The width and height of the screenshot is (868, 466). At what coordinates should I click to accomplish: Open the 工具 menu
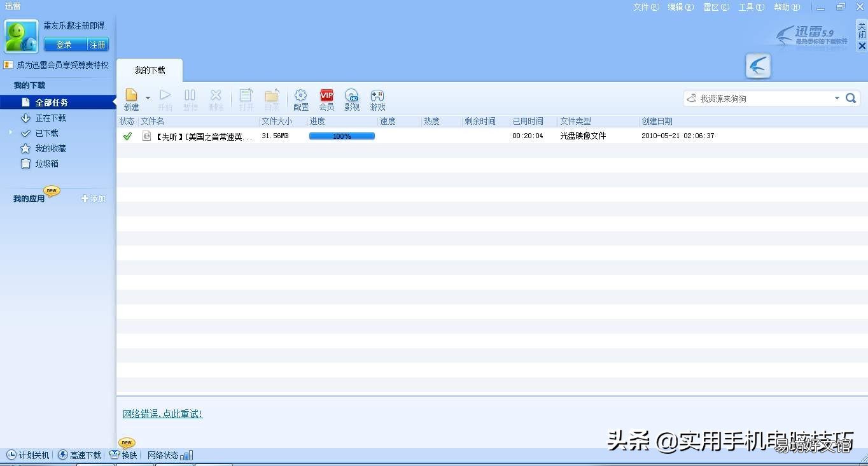click(751, 7)
